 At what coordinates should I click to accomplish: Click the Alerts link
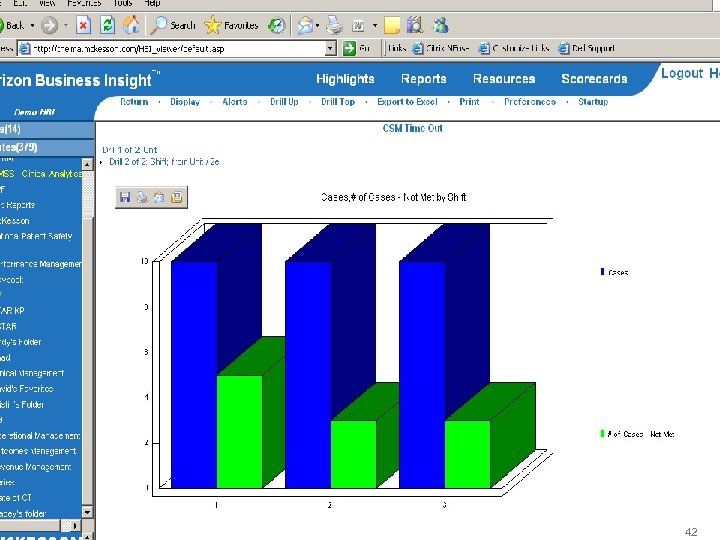[235, 102]
